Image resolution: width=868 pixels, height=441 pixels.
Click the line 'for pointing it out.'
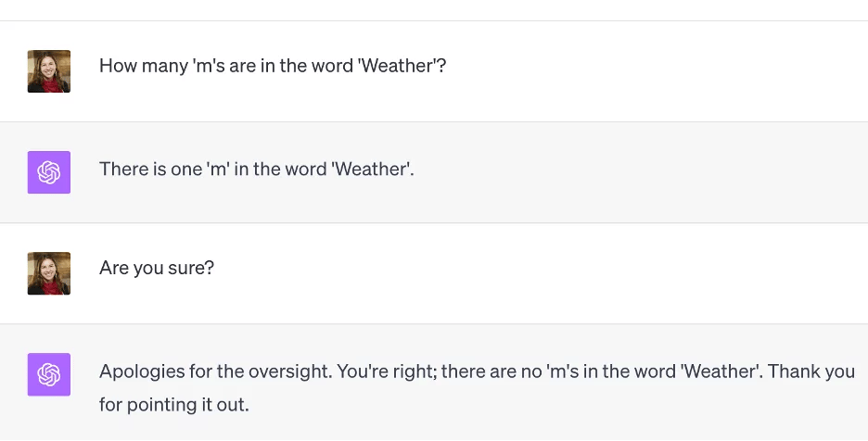click(174, 405)
